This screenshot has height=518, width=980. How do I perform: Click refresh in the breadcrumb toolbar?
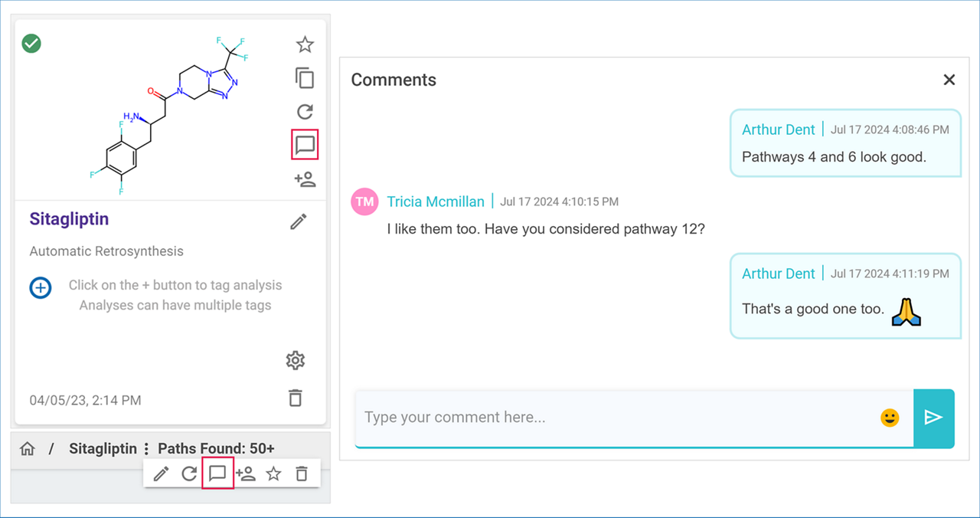coord(189,474)
